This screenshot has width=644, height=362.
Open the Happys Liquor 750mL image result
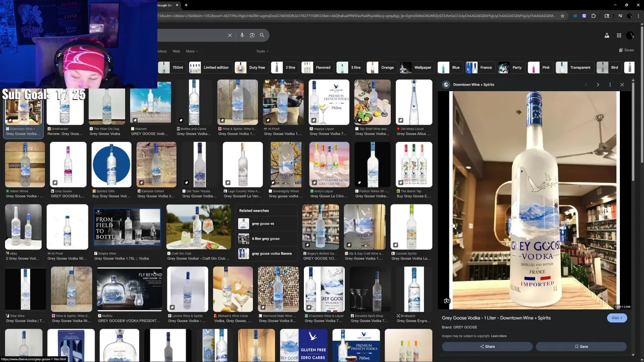pos(329,103)
